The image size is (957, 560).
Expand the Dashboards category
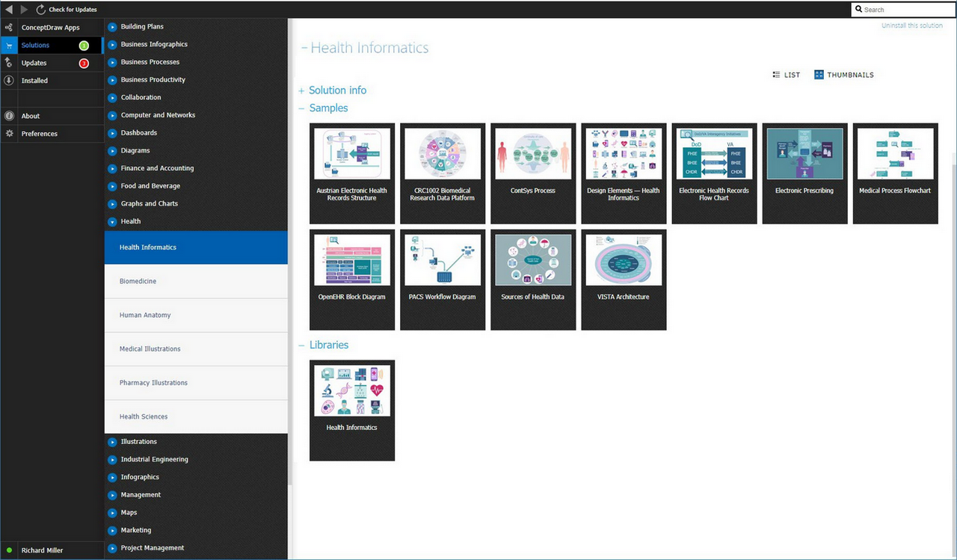pyautogui.click(x=112, y=133)
